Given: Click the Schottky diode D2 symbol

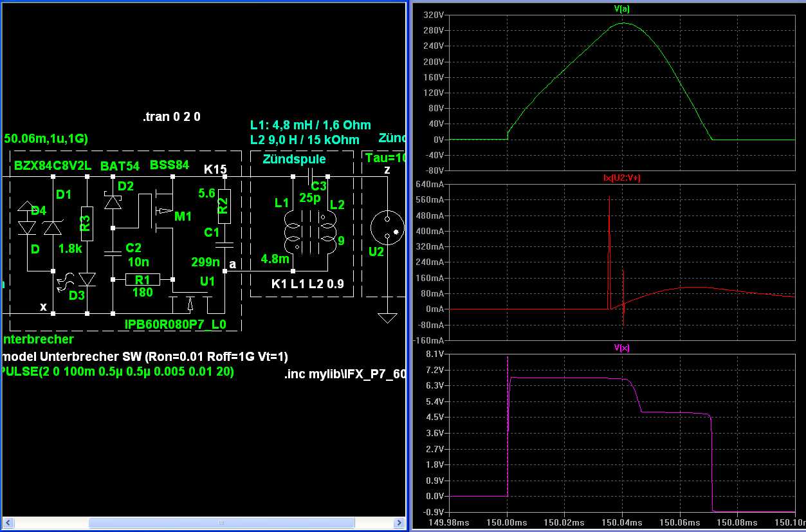Looking at the screenshot, I should tap(113, 202).
